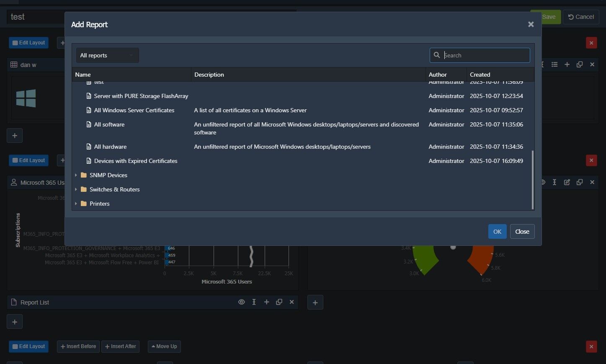
Task: Click Edit Layout above the Microsoft 365 panel
Action: pyautogui.click(x=28, y=160)
